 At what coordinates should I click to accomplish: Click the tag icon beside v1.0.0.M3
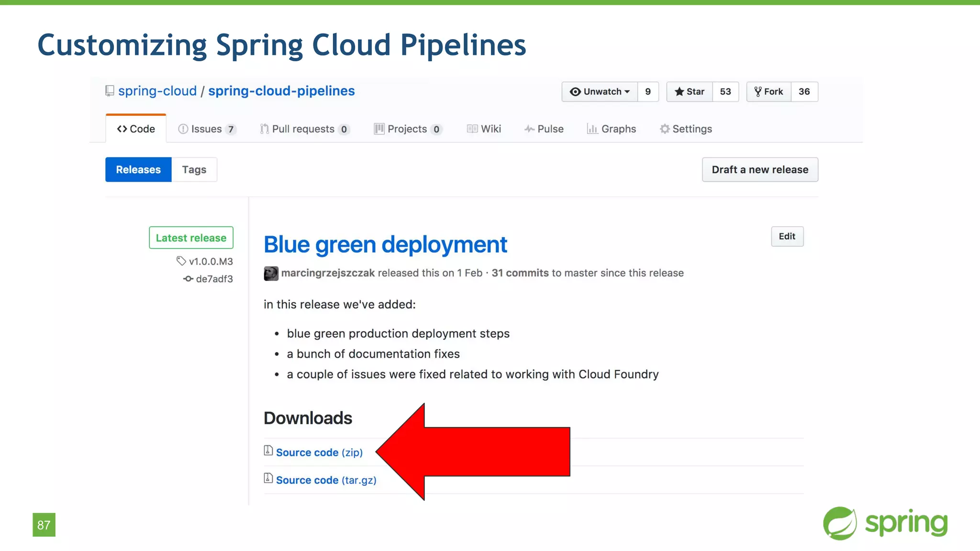pos(181,261)
